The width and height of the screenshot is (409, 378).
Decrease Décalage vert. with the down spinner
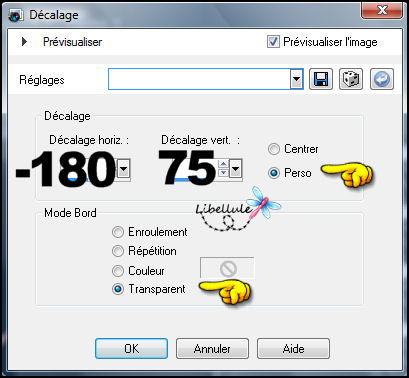[223, 173]
